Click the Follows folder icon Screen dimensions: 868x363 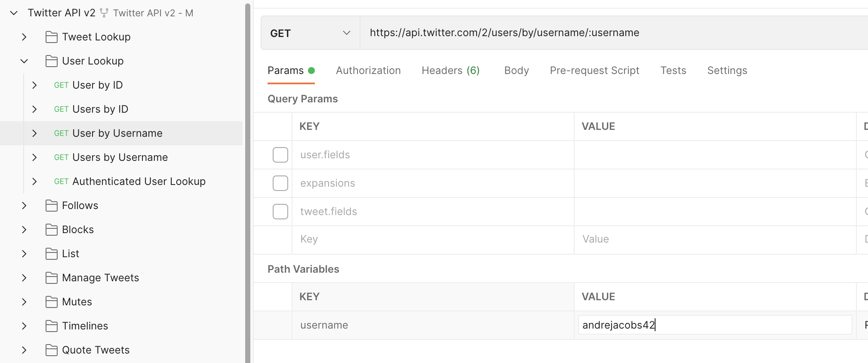[52, 206]
